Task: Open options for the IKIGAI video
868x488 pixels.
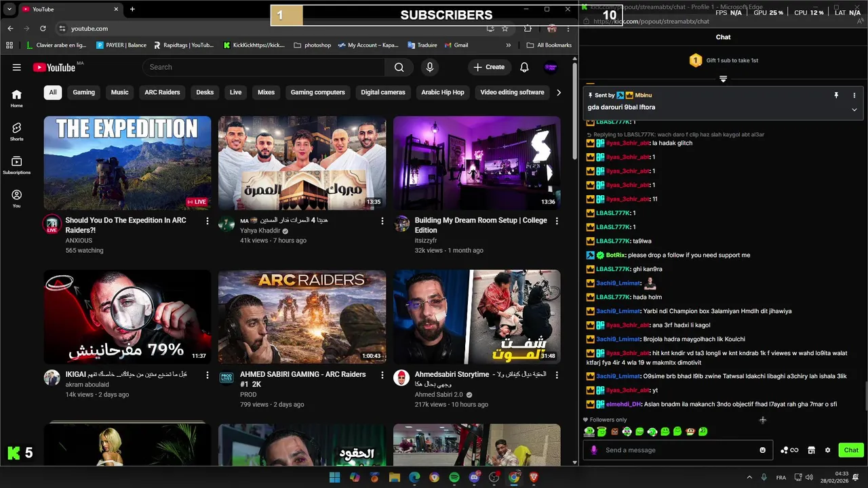Action: 208,375
